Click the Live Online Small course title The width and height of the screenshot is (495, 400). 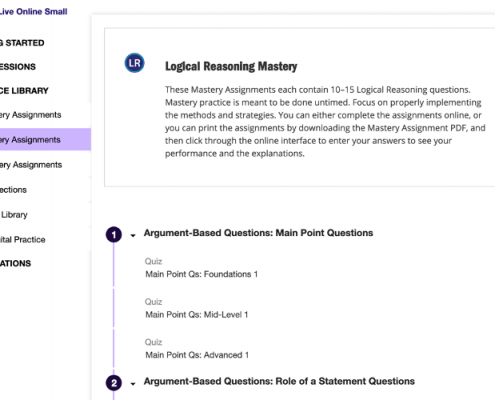coord(34,11)
